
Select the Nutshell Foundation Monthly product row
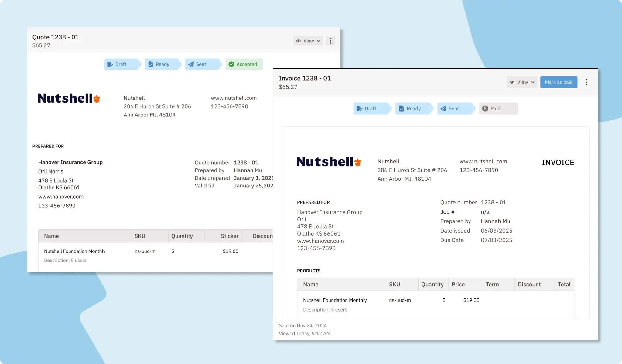pos(335,300)
